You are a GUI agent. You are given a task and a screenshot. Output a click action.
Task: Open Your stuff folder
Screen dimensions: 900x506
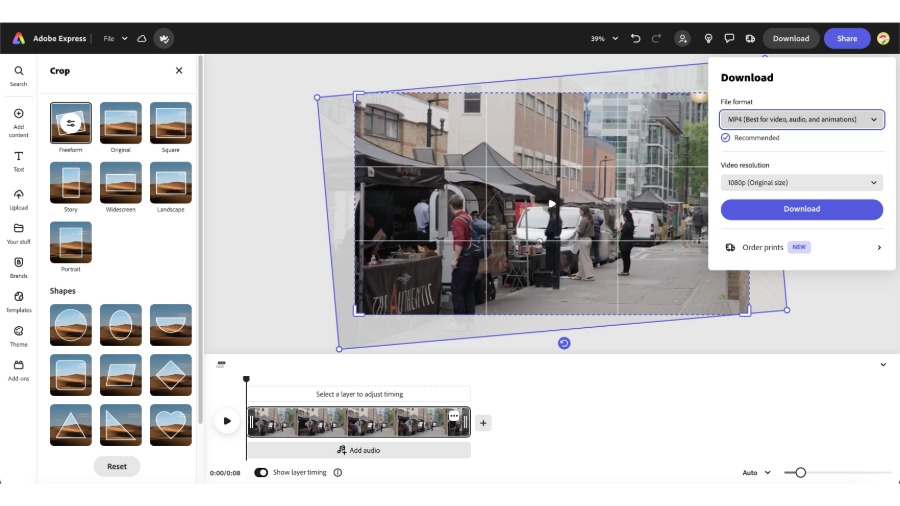tap(18, 233)
